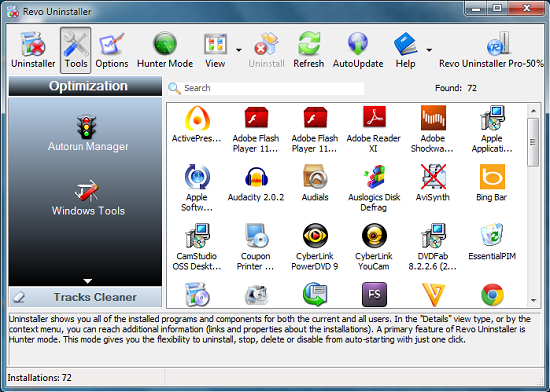Click the Found: 72 counter text

(x=456, y=88)
